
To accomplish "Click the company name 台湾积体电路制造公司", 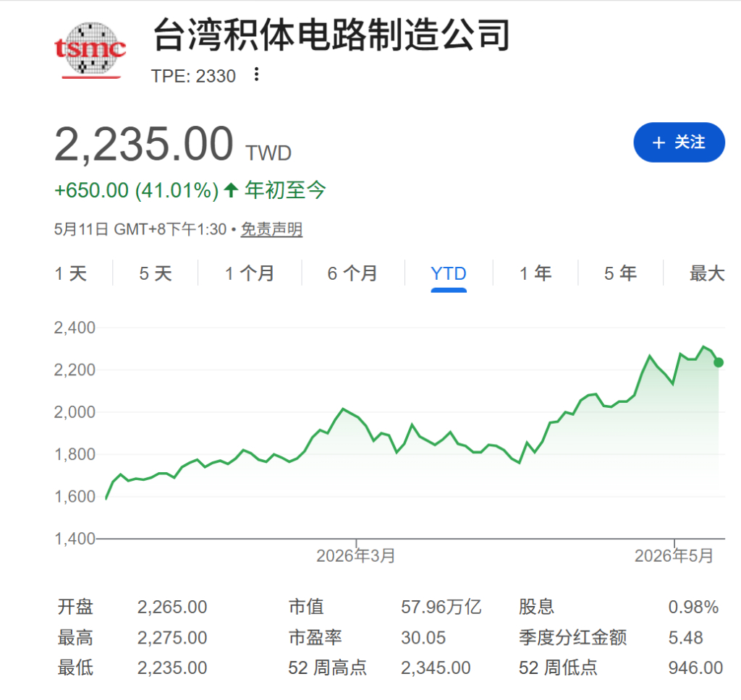I will [331, 35].
